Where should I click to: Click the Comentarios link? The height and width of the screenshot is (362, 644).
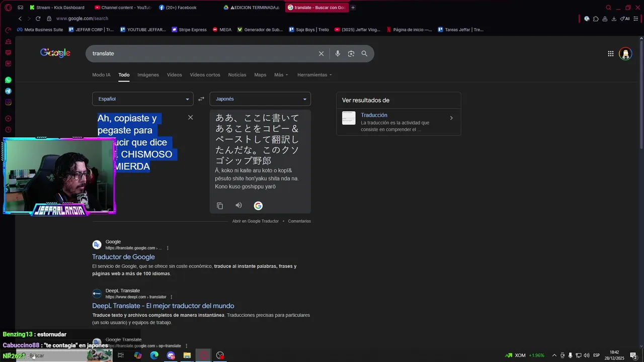tap(299, 221)
